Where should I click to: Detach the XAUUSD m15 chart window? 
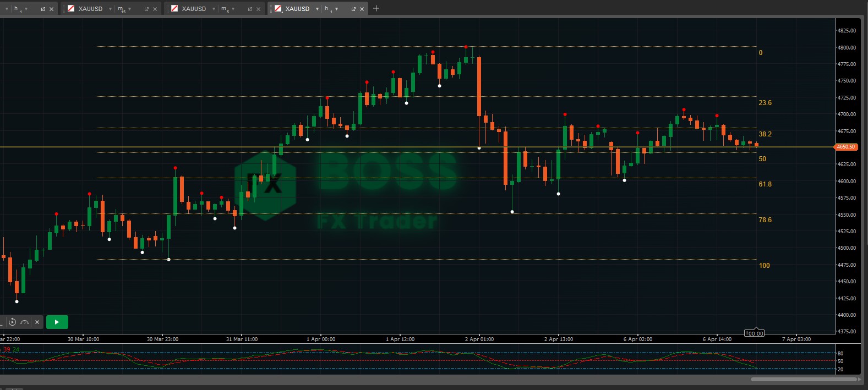click(x=146, y=9)
